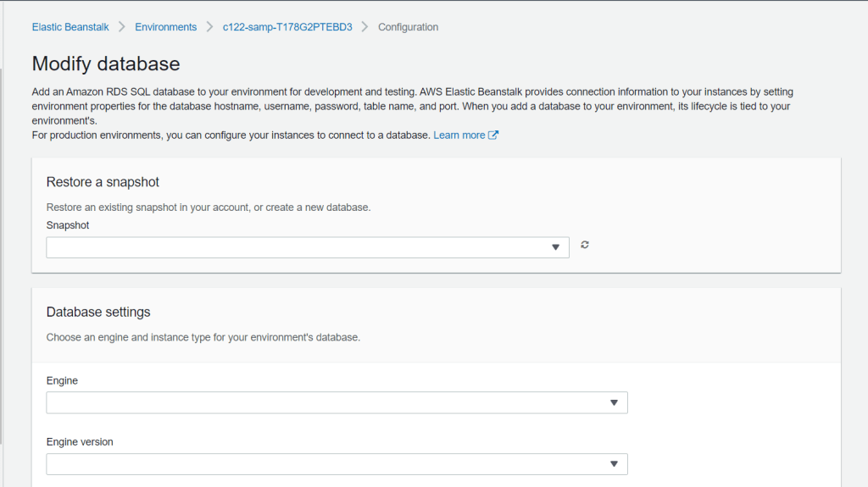Open the c122-samp-T178G2PTEBD3 environment breadcrumb

(287, 27)
